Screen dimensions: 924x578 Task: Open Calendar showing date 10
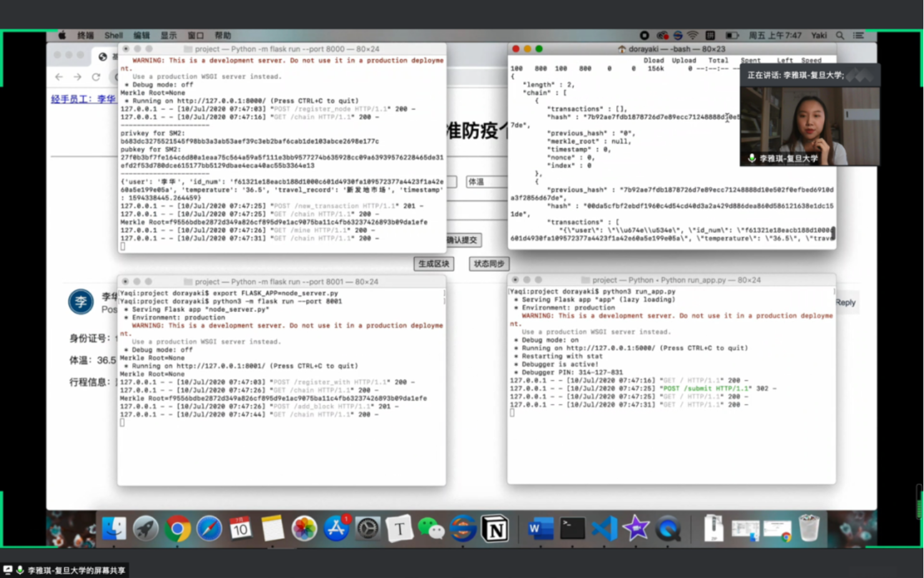point(240,529)
